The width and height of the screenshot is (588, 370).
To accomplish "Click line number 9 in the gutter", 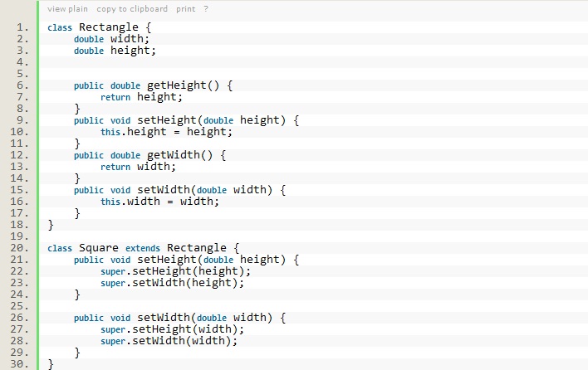I will pos(22,119).
